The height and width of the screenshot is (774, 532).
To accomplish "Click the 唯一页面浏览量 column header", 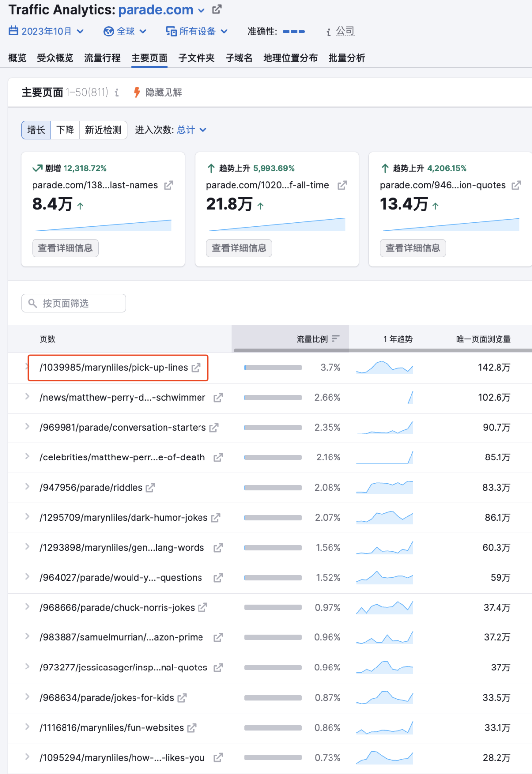I will [483, 339].
